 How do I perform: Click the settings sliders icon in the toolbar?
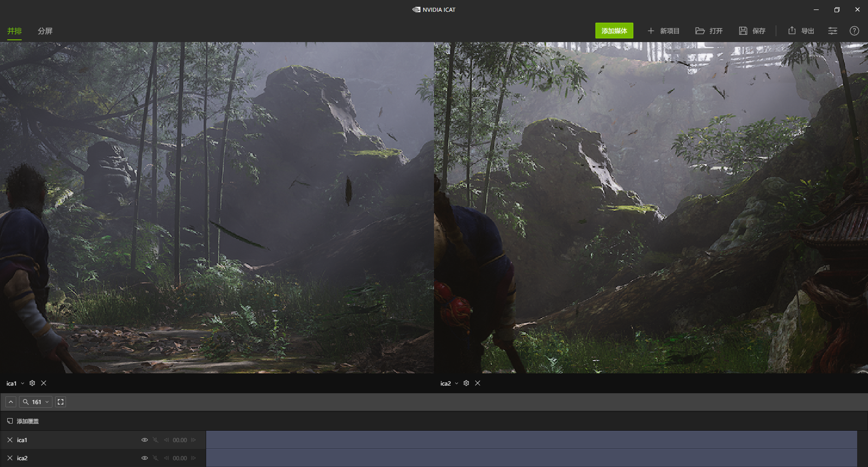(x=833, y=31)
